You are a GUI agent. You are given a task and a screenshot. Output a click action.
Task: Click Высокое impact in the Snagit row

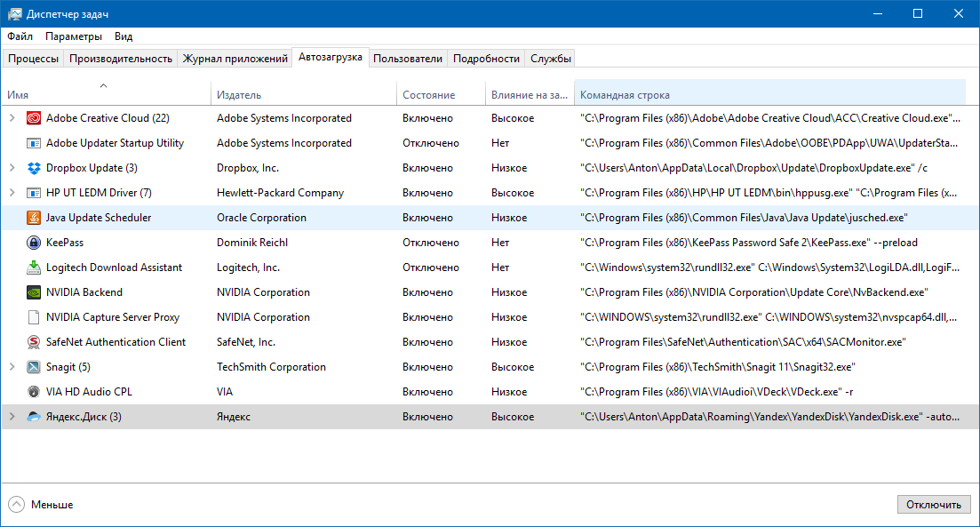[513, 367]
